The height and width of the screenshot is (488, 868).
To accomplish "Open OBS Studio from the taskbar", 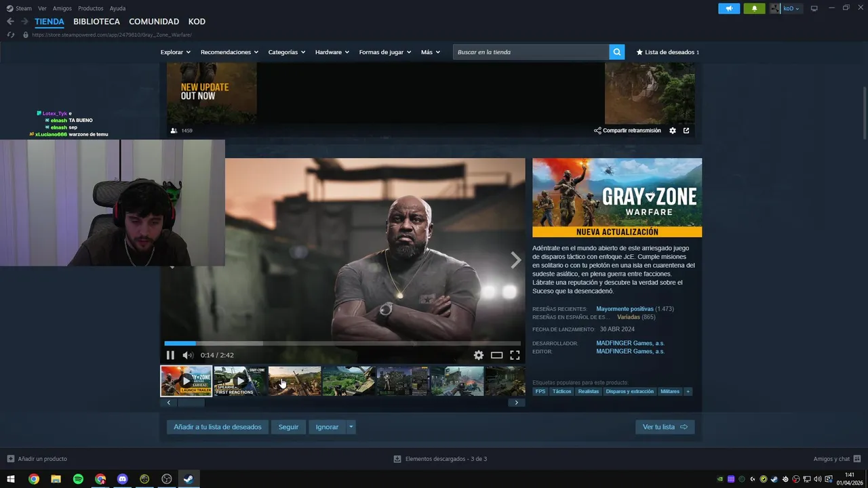I will pos(167,479).
